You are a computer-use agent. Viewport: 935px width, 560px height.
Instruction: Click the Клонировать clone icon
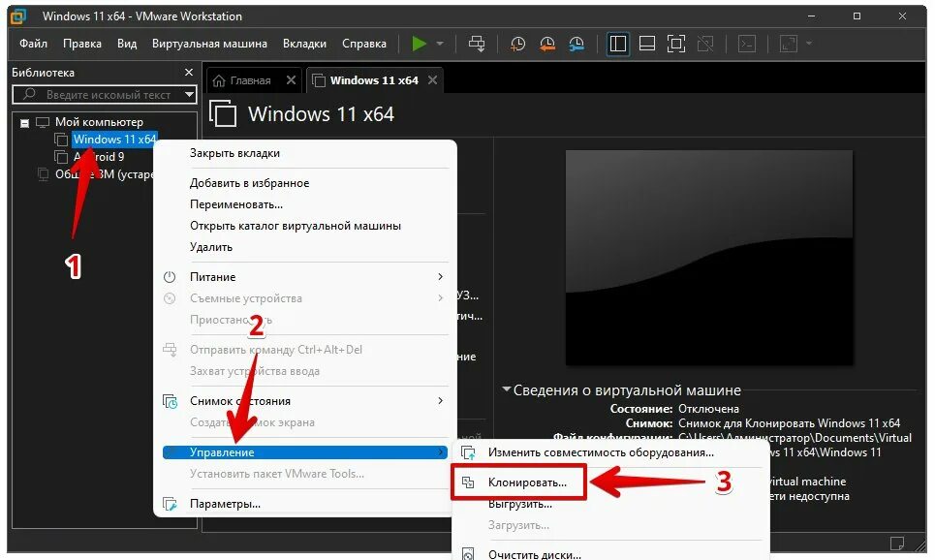tap(469, 482)
